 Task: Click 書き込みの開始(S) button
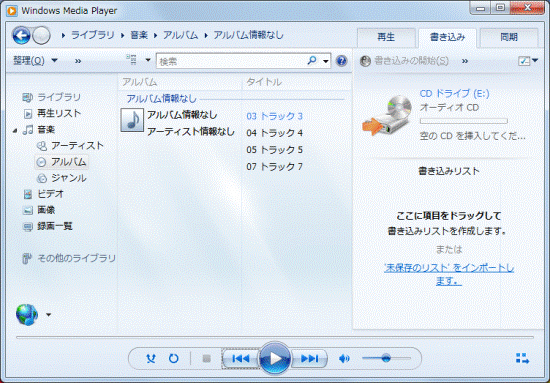click(x=405, y=61)
